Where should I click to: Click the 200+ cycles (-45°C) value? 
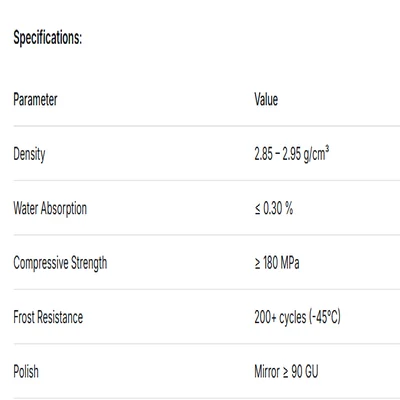[x=297, y=317]
